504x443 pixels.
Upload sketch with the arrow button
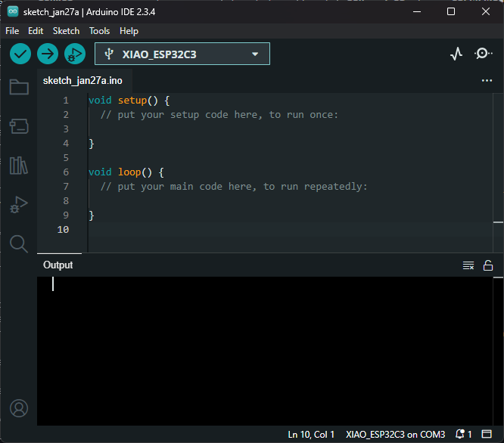pos(48,54)
